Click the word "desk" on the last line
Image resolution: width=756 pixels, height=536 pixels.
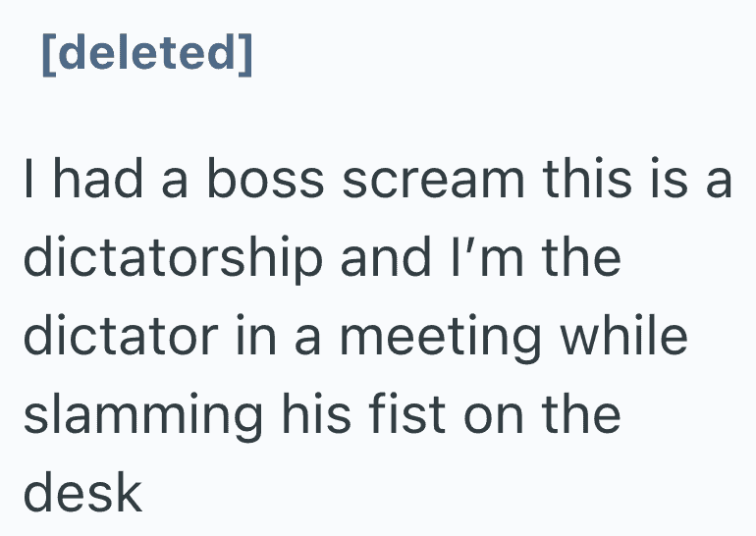tap(83, 494)
